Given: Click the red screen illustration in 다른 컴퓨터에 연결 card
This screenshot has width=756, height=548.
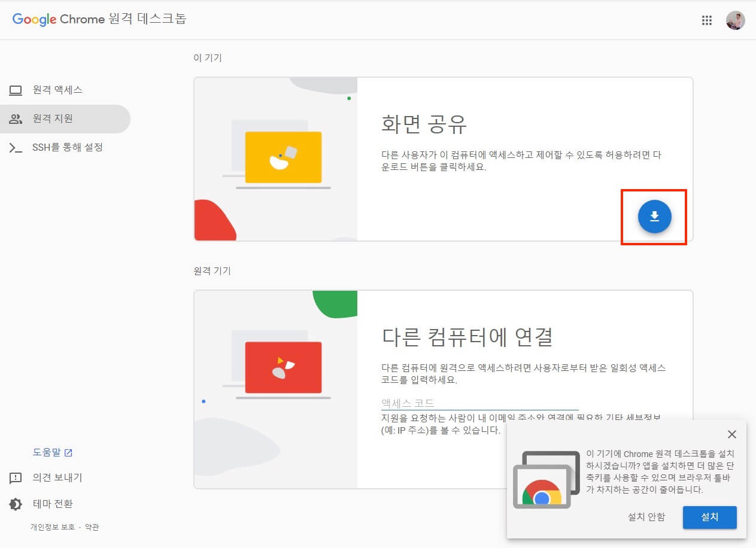Looking at the screenshot, I should [x=283, y=367].
